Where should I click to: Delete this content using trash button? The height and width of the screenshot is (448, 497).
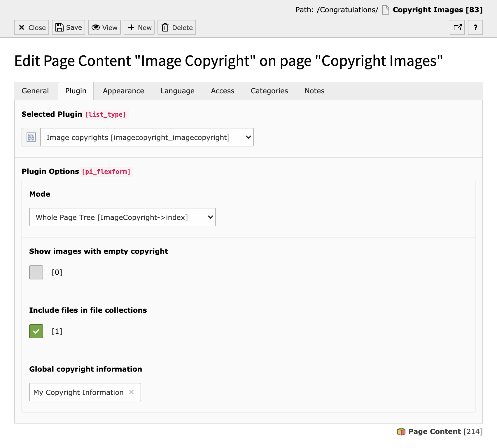(177, 27)
